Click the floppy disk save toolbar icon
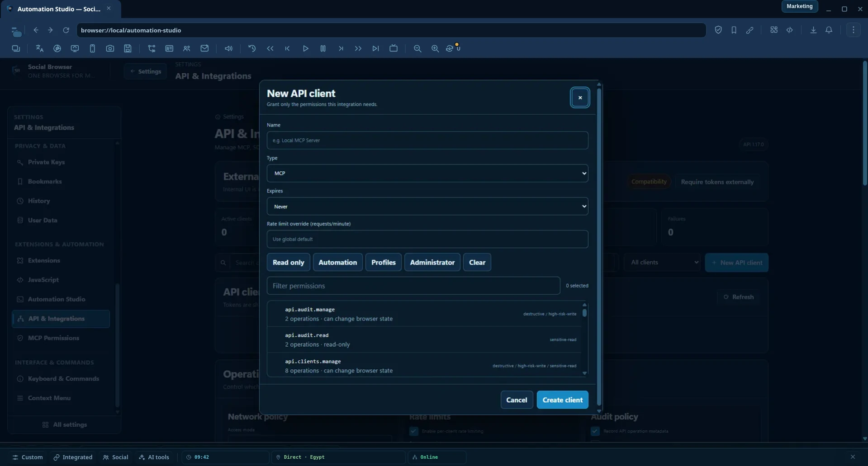868x466 pixels. click(128, 48)
